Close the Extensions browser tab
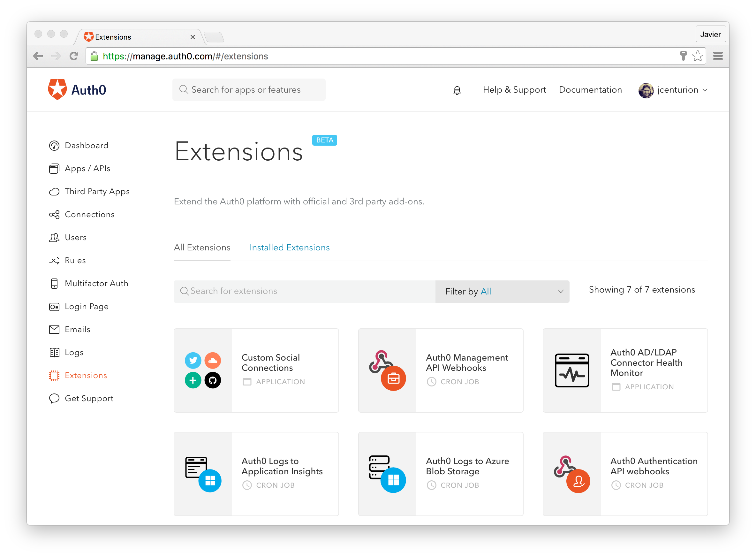 click(x=193, y=37)
